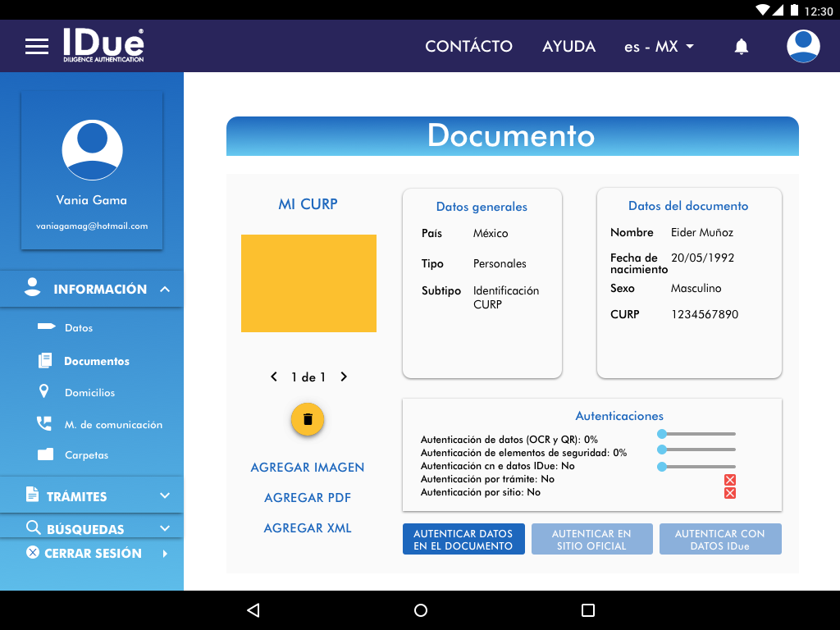
Task: Click the IDue logo
Action: click(x=104, y=46)
